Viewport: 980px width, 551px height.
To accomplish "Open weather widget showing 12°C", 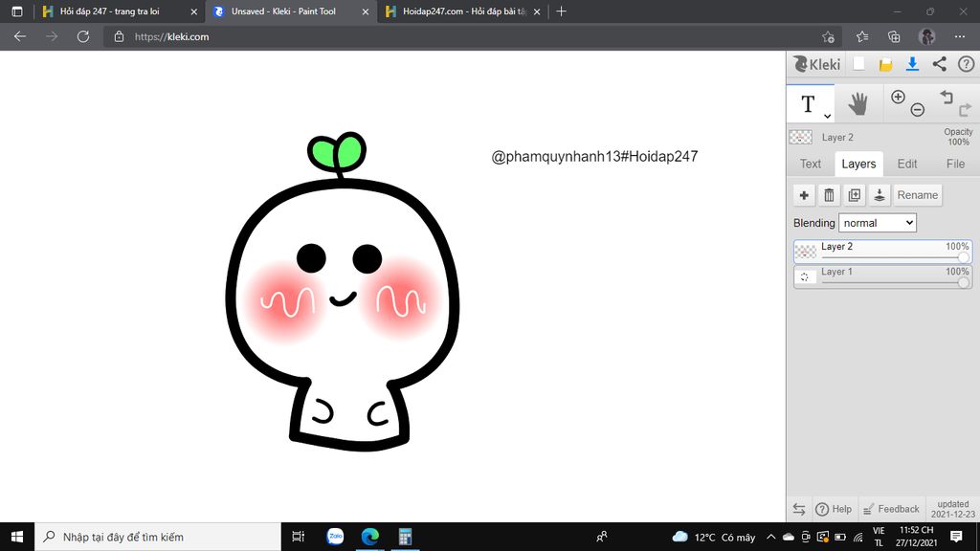I will (x=713, y=538).
